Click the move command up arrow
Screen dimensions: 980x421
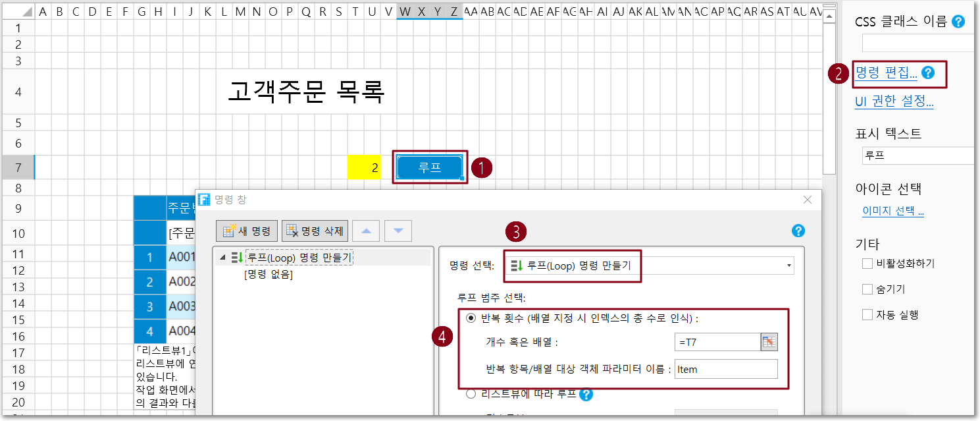tap(366, 231)
